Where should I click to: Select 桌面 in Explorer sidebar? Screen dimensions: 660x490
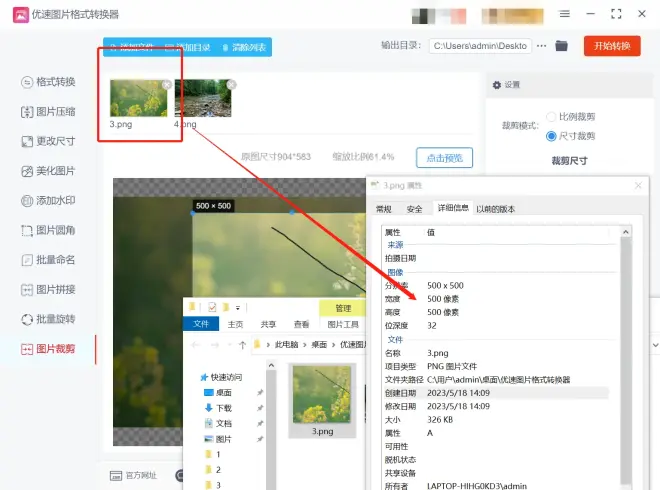coord(218,393)
